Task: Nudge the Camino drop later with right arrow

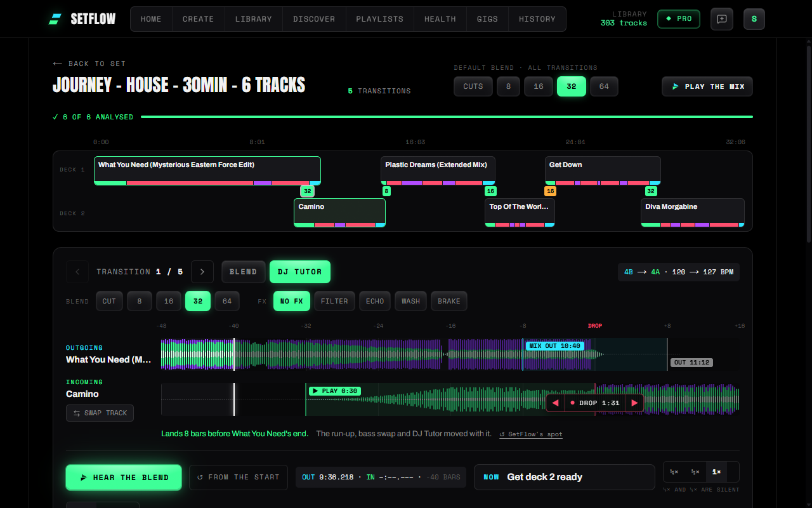Action: pyautogui.click(x=635, y=403)
